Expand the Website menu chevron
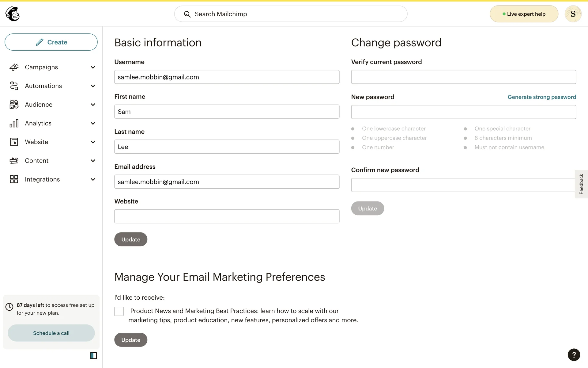Screen dimensions: 588x368 [93, 142]
